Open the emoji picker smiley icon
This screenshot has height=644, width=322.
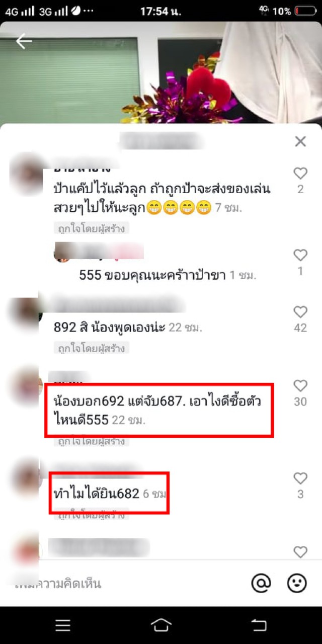click(297, 583)
